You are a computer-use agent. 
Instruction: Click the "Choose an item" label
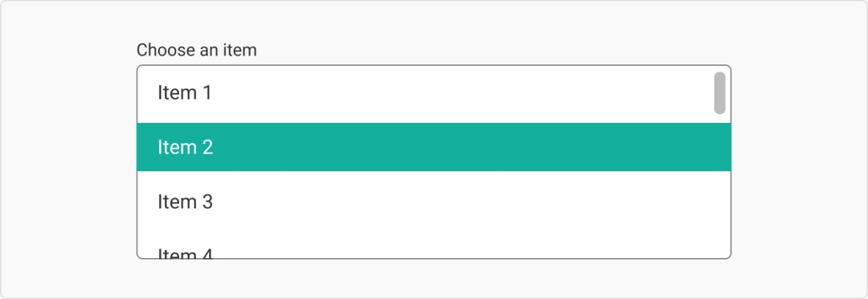(197, 51)
